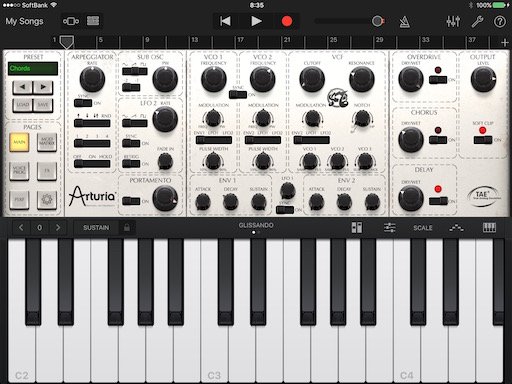
Task: Open the metronome toggle icon
Action: 405,22
